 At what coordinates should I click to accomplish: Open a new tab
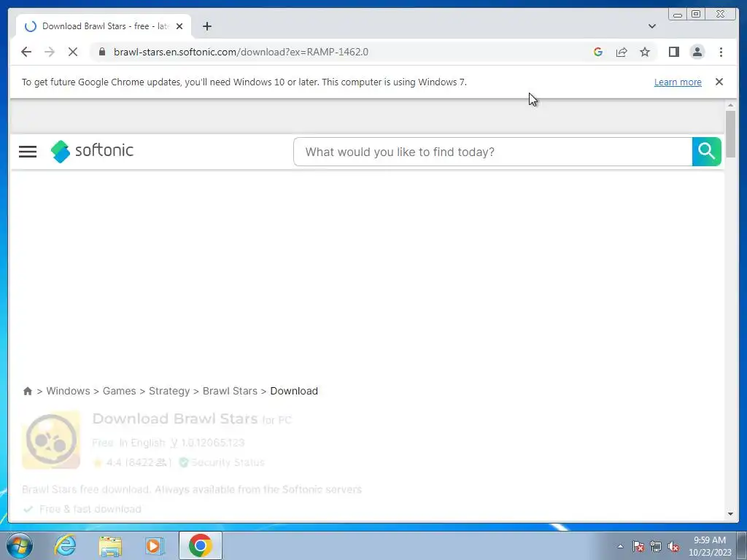click(x=206, y=26)
